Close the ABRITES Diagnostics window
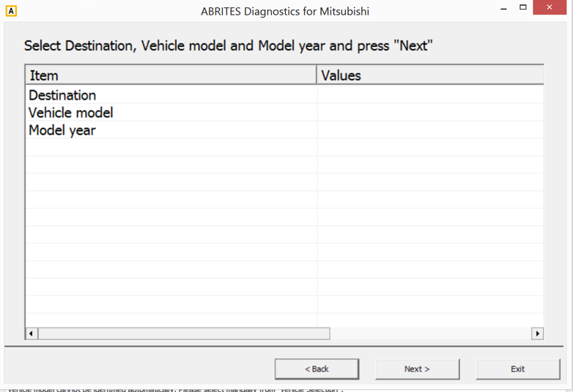 click(x=550, y=7)
